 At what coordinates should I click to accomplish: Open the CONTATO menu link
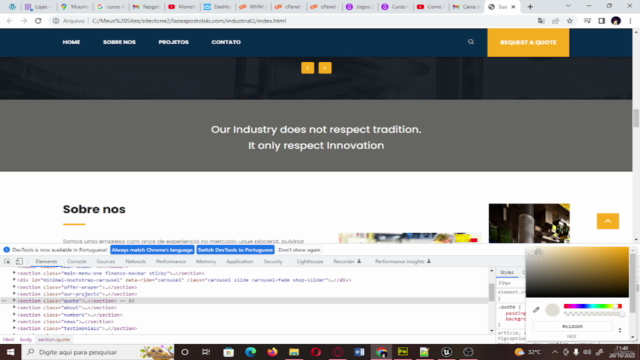click(x=226, y=42)
